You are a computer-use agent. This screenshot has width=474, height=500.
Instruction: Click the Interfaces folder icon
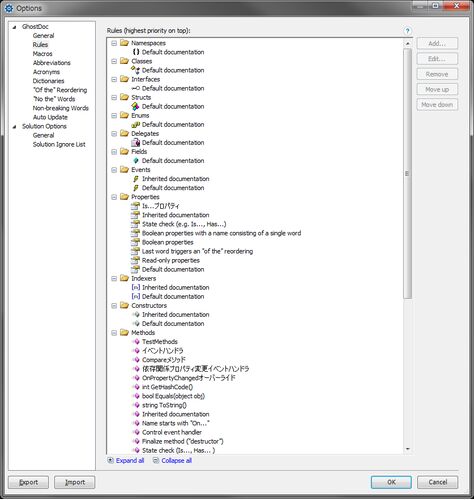click(124, 79)
